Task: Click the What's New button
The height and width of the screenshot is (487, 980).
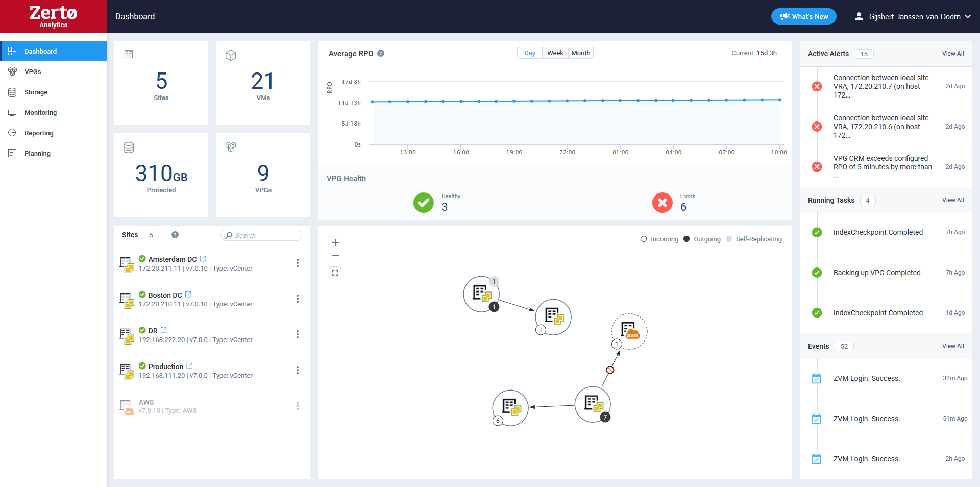Action: point(803,17)
